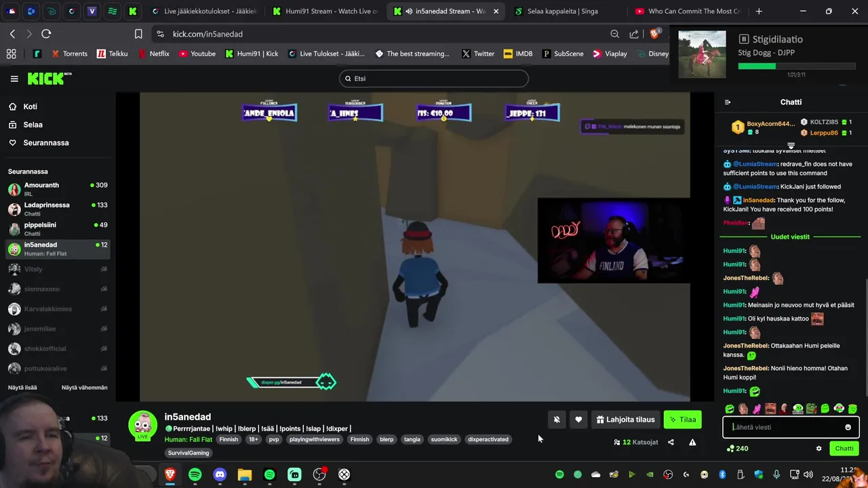Image resolution: width=868 pixels, height=488 pixels.
Task: Report stream via warning triangle icon
Action: 692,442
